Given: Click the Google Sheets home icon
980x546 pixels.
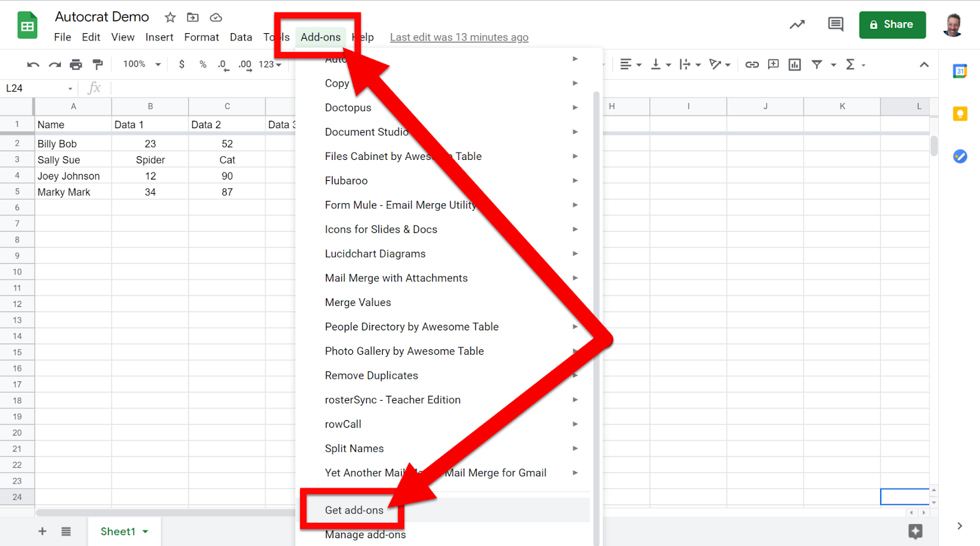Looking at the screenshot, I should tap(28, 25).
